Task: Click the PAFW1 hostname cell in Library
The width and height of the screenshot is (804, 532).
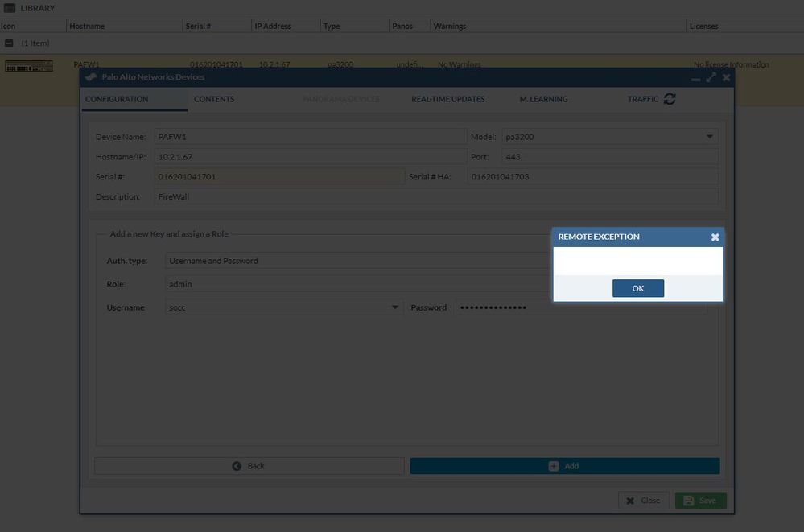Action: pos(86,64)
